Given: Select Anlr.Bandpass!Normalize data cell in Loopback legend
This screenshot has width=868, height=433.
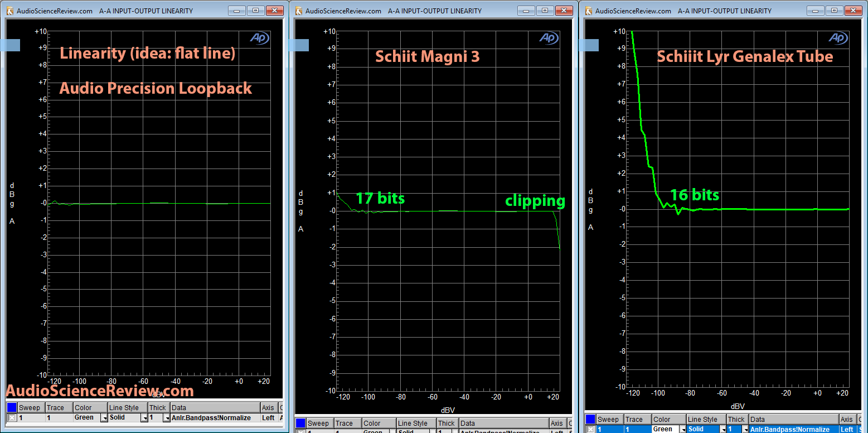Looking at the screenshot, I should pyautogui.click(x=215, y=417).
